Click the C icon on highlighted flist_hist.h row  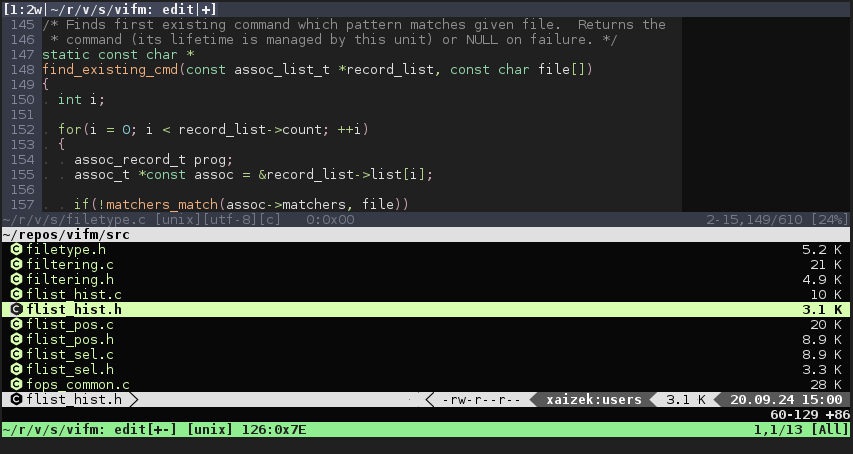click(16, 309)
